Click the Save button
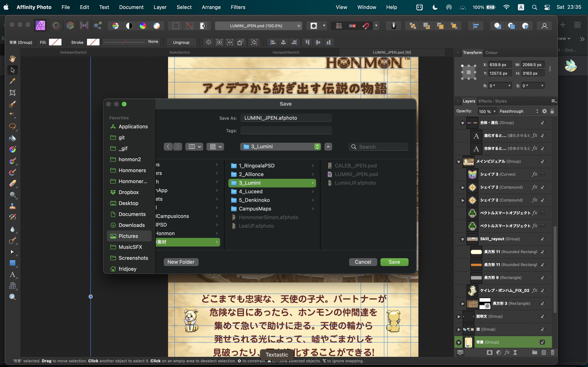 (x=394, y=262)
